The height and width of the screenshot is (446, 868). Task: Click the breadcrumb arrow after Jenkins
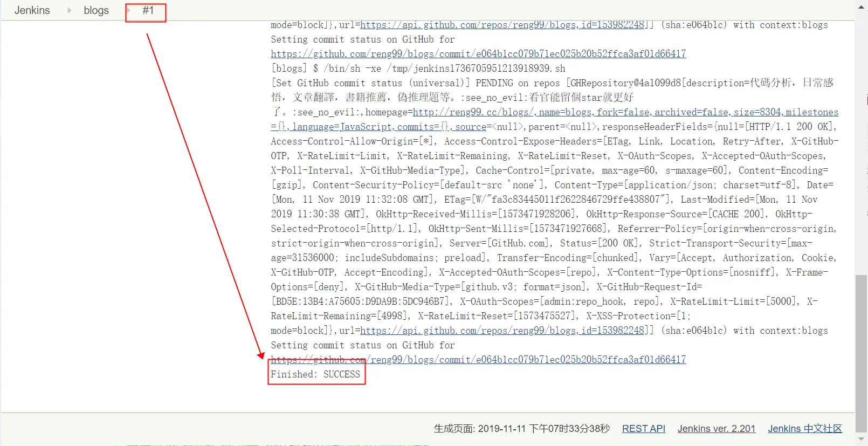click(x=69, y=10)
